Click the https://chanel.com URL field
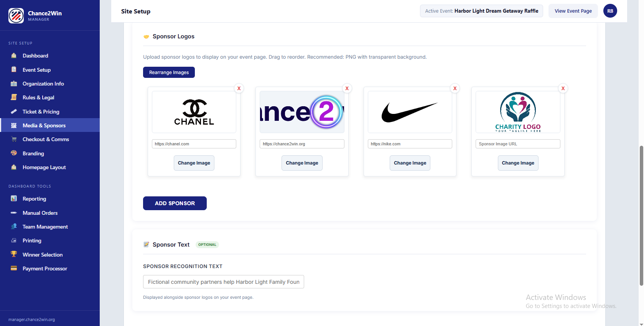Screen dimensions: 644x326 coord(194,144)
